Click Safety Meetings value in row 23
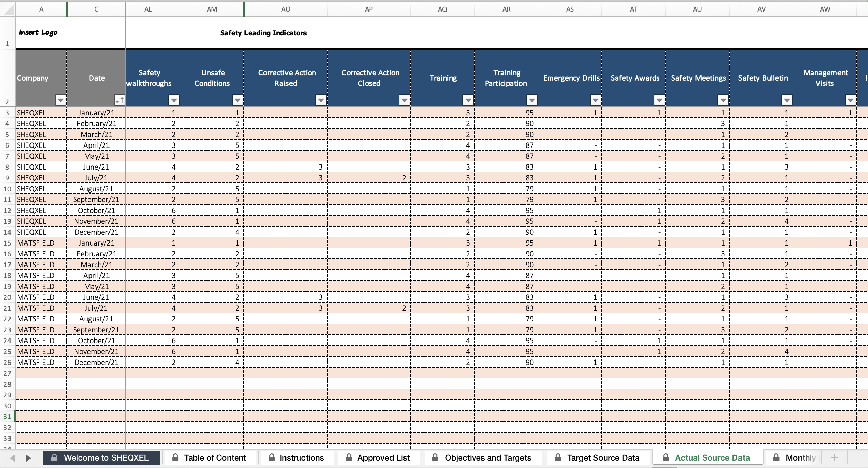The width and height of the screenshot is (868, 468). click(697, 330)
